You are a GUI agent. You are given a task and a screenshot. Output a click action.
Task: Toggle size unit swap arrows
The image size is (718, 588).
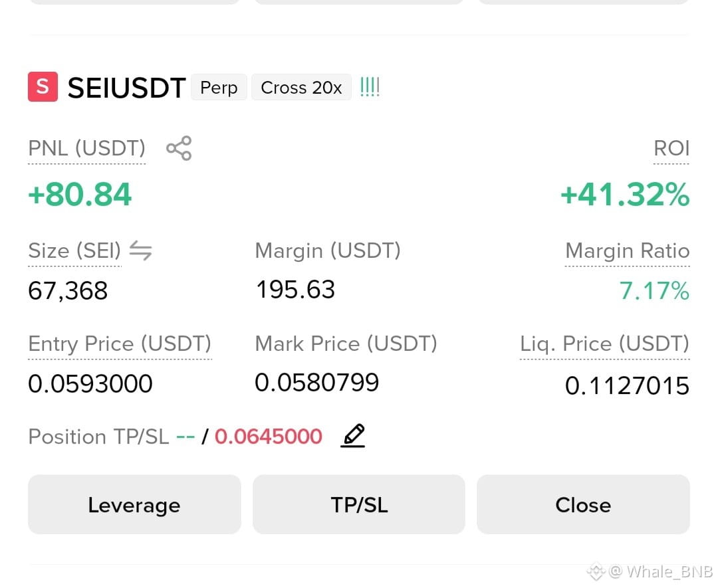click(140, 250)
